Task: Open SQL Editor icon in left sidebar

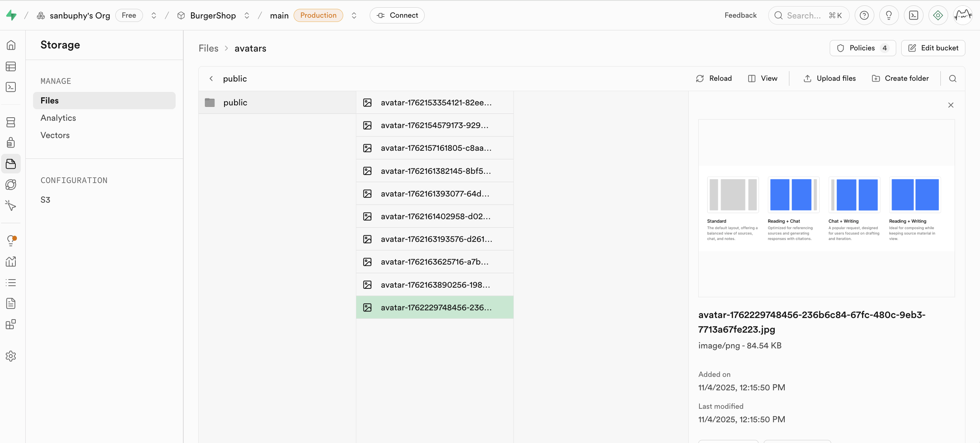Action: [11, 87]
